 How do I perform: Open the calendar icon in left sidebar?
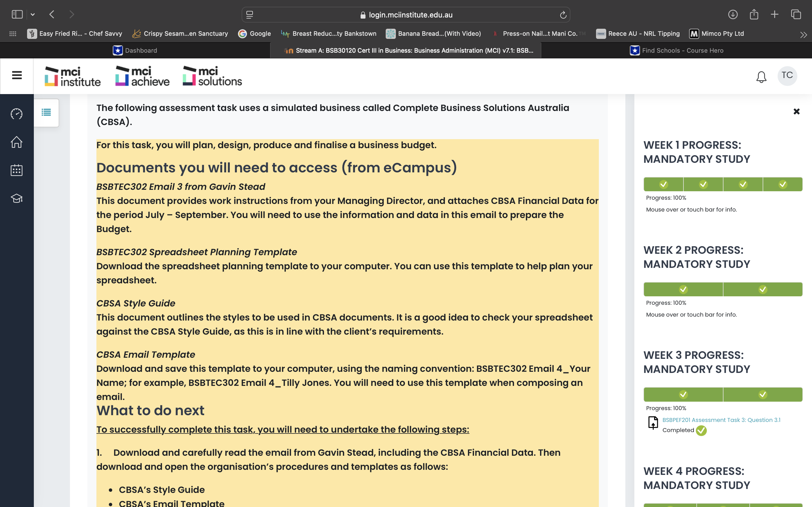(16, 170)
